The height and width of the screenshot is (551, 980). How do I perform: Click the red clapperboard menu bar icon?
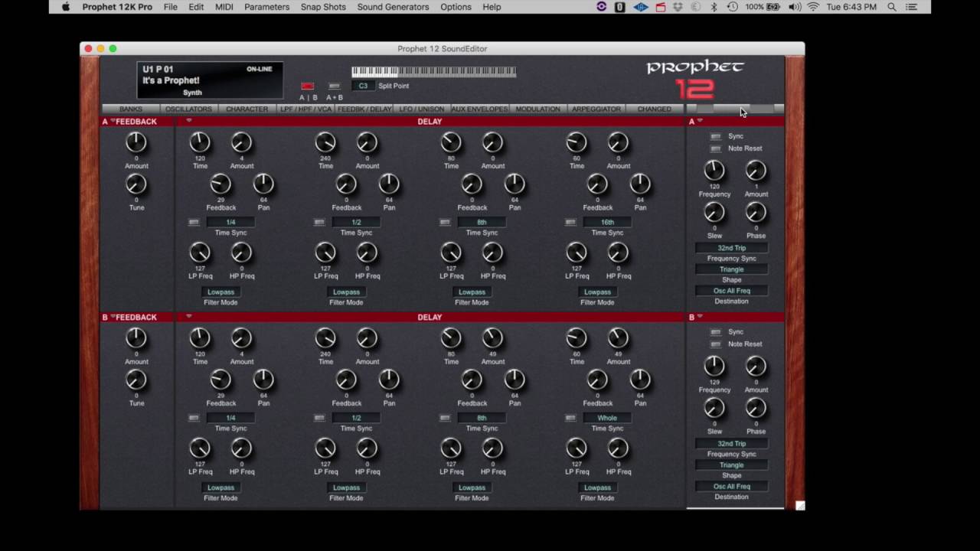click(660, 7)
